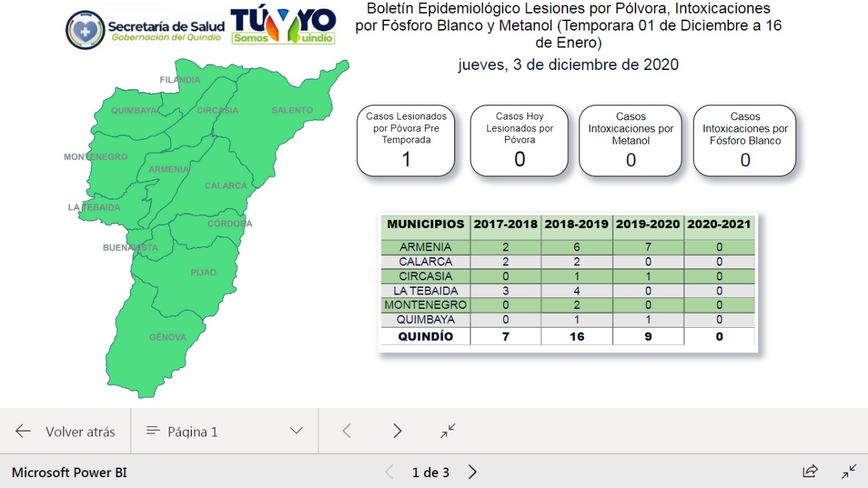Image resolution: width=868 pixels, height=488 pixels.
Task: Select Filandia municipality on the map
Action: point(180,80)
